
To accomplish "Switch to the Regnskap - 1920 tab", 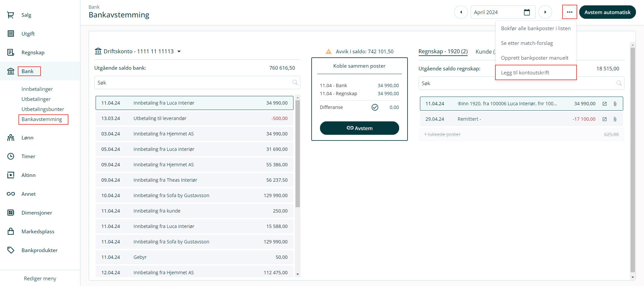I will click(x=443, y=52).
